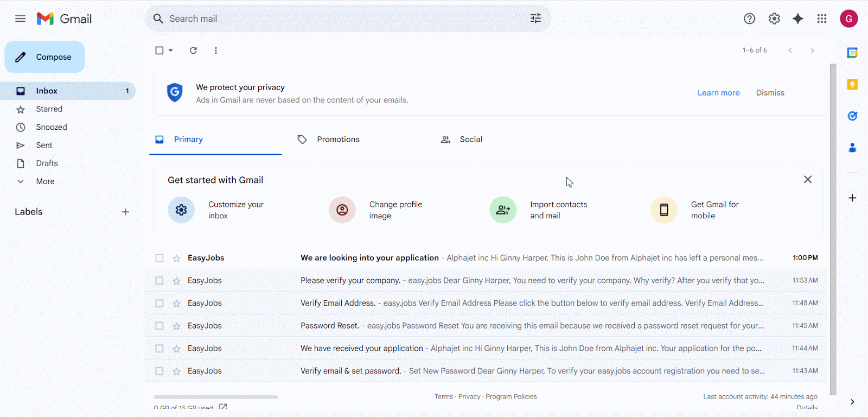Get add-ons plus icon
This screenshot has height=417, width=868.
(x=852, y=198)
